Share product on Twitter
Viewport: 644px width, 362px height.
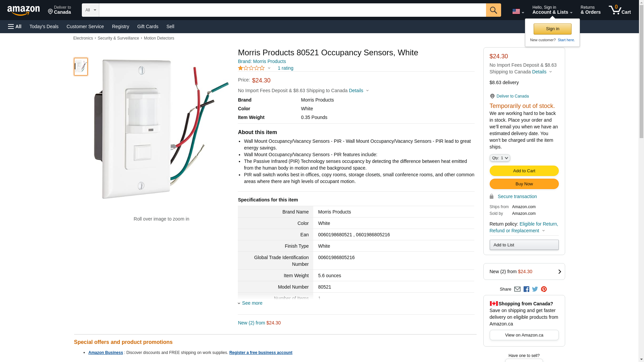tap(535, 289)
